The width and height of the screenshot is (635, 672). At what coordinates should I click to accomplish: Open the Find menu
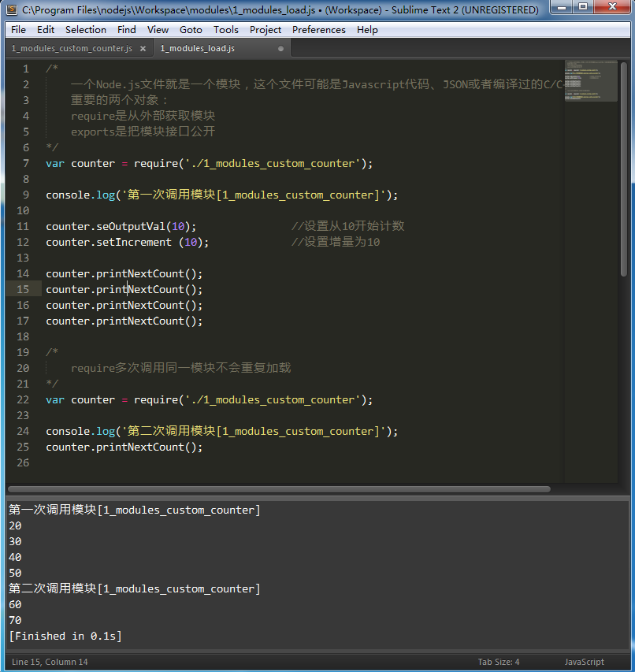tap(126, 29)
